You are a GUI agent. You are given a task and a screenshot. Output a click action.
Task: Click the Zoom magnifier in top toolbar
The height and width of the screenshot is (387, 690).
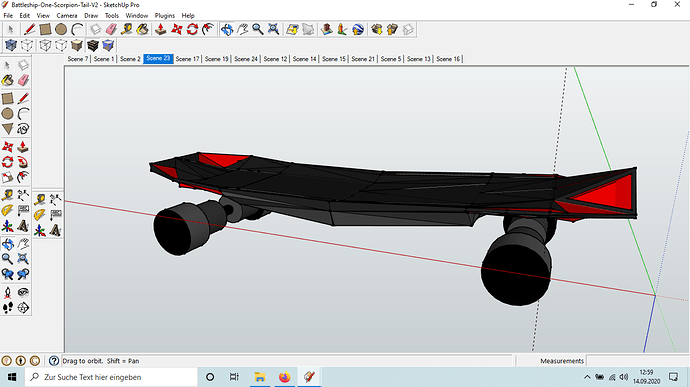[258, 29]
